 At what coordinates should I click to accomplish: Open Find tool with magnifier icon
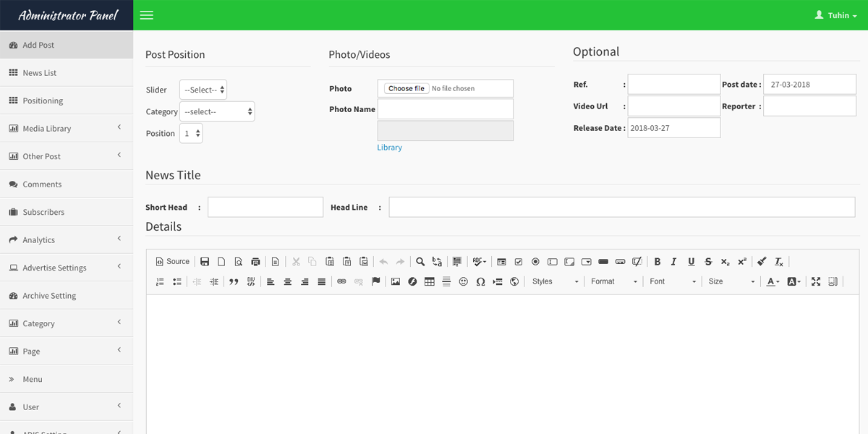(420, 262)
